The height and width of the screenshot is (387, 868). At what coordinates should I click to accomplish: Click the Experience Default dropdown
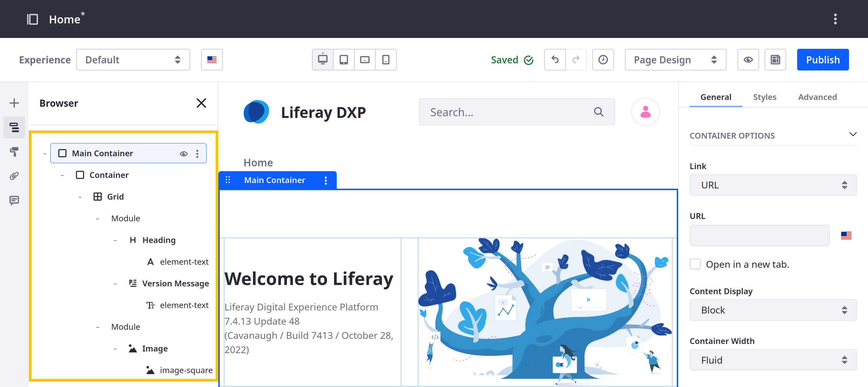click(133, 59)
